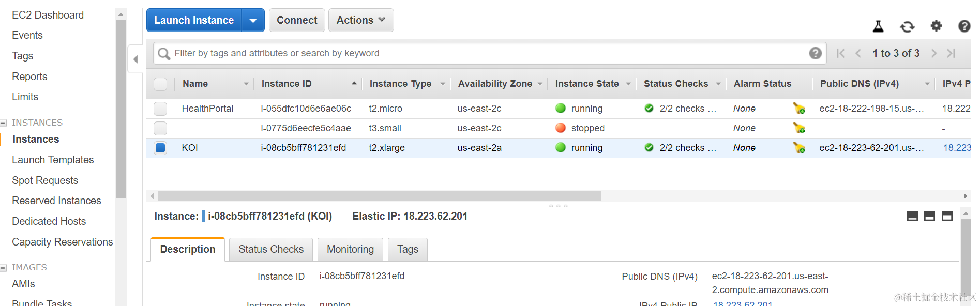Open the Launch Instance dropdown arrow
980x306 pixels.
253,20
